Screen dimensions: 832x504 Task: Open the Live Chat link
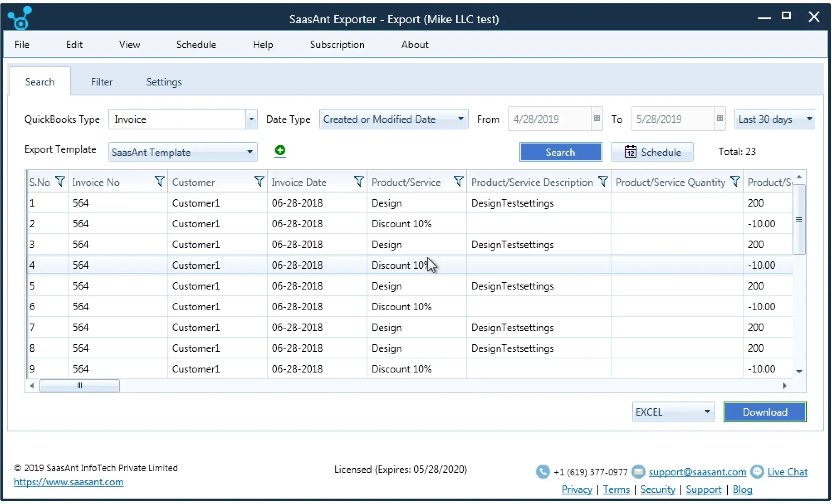click(x=788, y=472)
